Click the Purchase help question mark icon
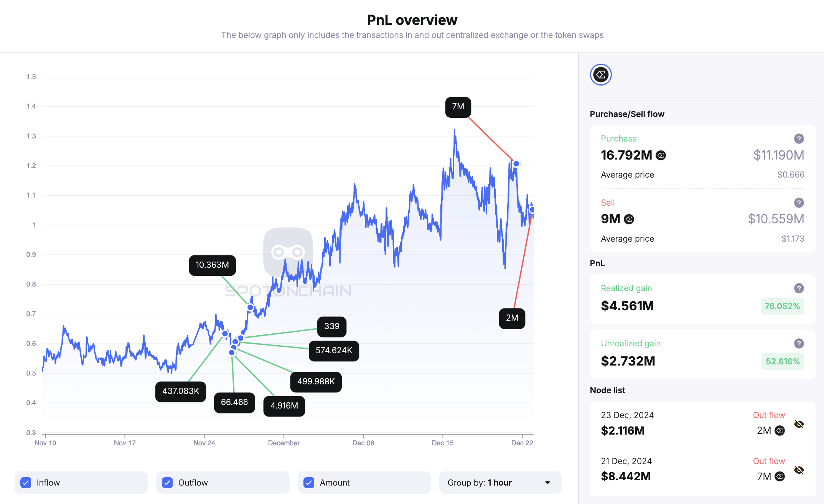The width and height of the screenshot is (824, 504). click(x=799, y=139)
